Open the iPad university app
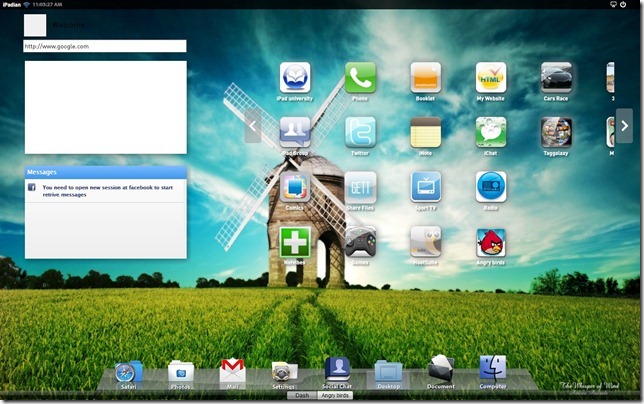Viewport: 644px width, 404px height. coord(295,78)
